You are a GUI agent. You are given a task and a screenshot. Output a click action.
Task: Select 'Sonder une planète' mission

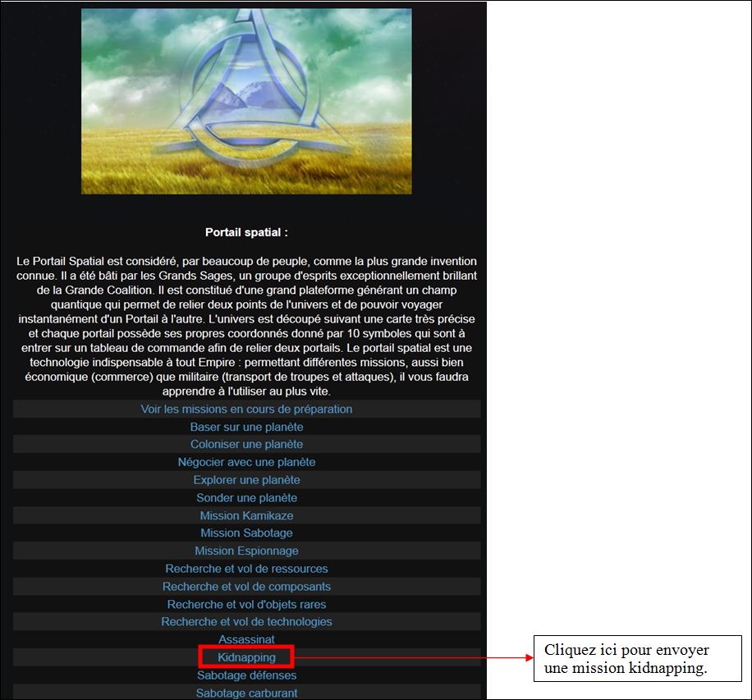tap(246, 497)
